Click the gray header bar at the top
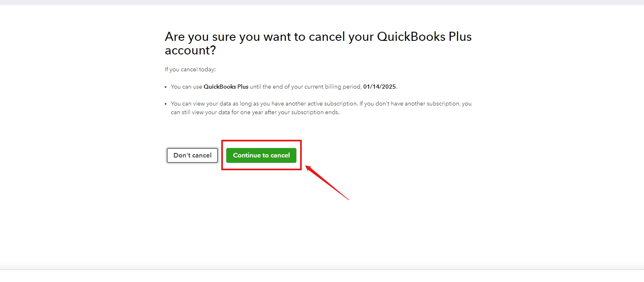 (322, 3)
